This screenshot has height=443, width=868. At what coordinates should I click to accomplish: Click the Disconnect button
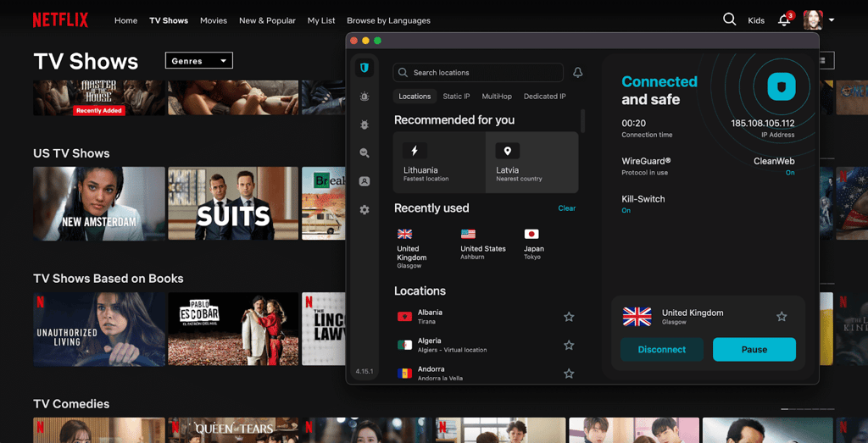point(661,350)
